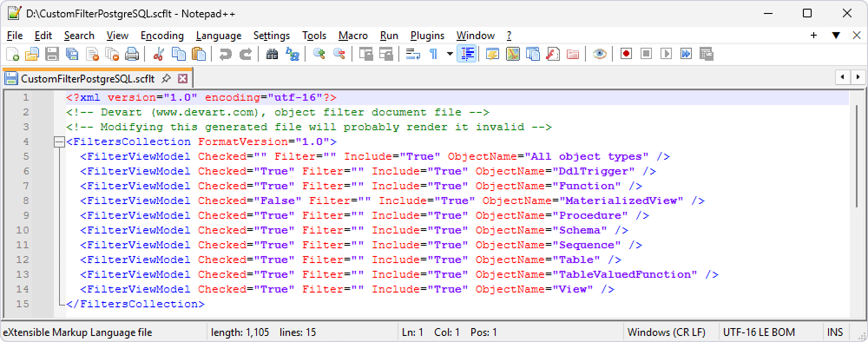Open Folder as Workspace icon
868x342 pixels.
572,54
